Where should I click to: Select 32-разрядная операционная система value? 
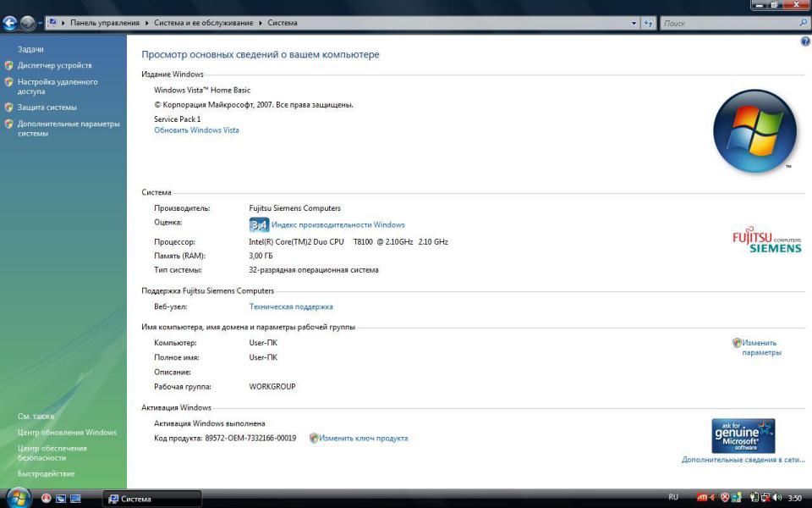pyautogui.click(x=313, y=270)
